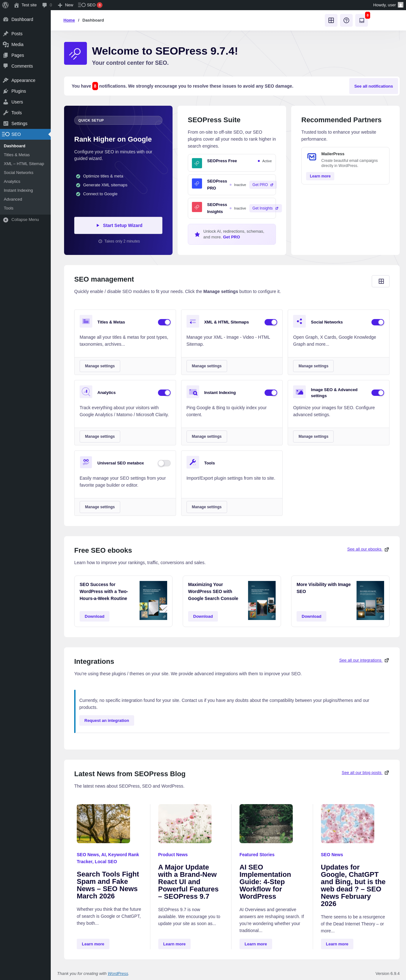Click the Get PRO link in unlock box

click(232, 237)
